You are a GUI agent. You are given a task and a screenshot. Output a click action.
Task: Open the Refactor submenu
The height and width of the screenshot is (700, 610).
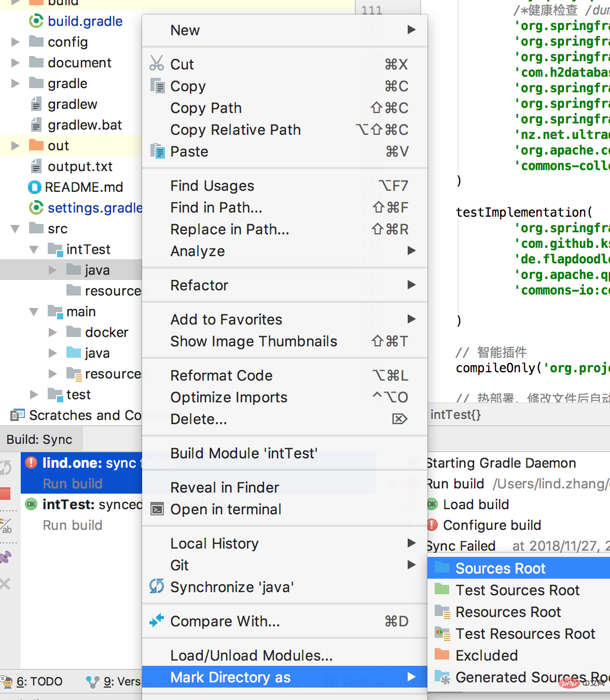pyautogui.click(x=285, y=285)
